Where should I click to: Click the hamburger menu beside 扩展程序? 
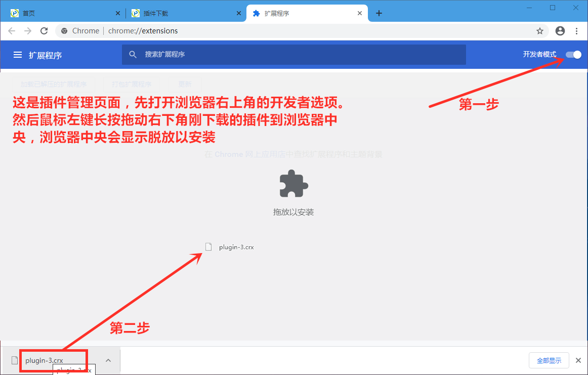[x=18, y=55]
